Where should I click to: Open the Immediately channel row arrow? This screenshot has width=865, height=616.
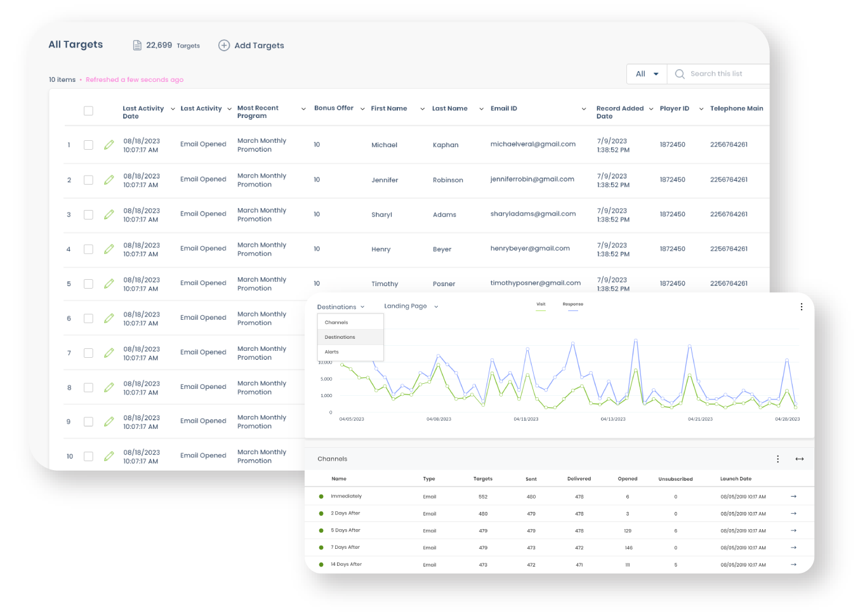click(793, 496)
